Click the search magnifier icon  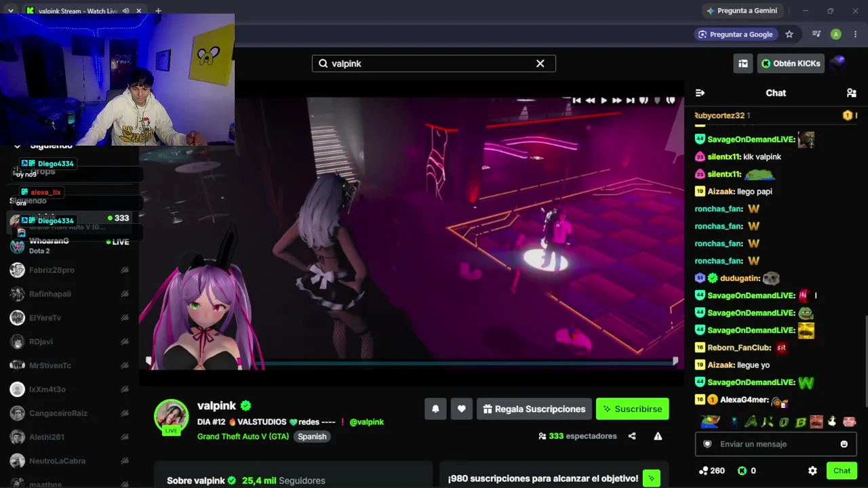(x=323, y=64)
